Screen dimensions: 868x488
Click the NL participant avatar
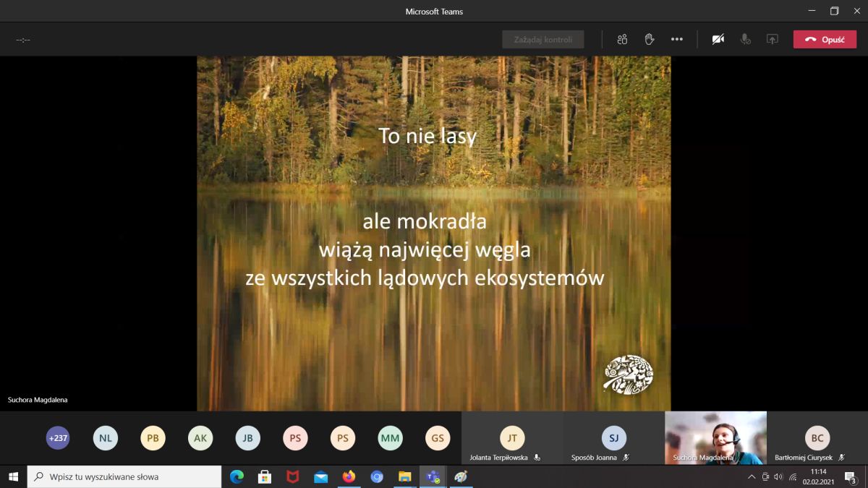coord(106,438)
